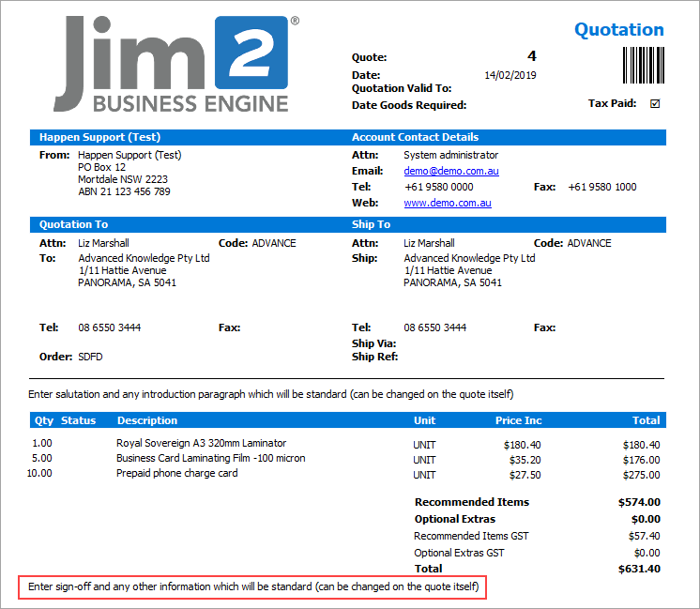This screenshot has width=700, height=609.
Task: Select the telephone number +61 9580 0000
Action: 438,187
